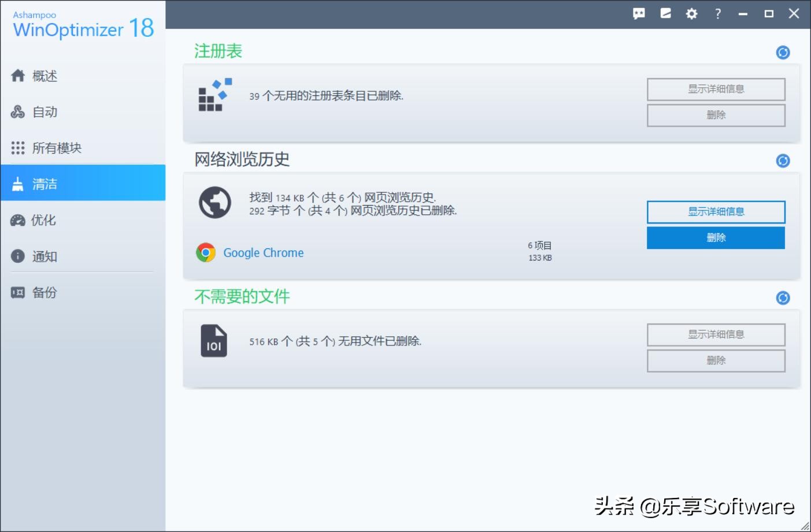This screenshot has width=811, height=532.
Task: Open the 概述 overview home icon
Action: (18, 76)
